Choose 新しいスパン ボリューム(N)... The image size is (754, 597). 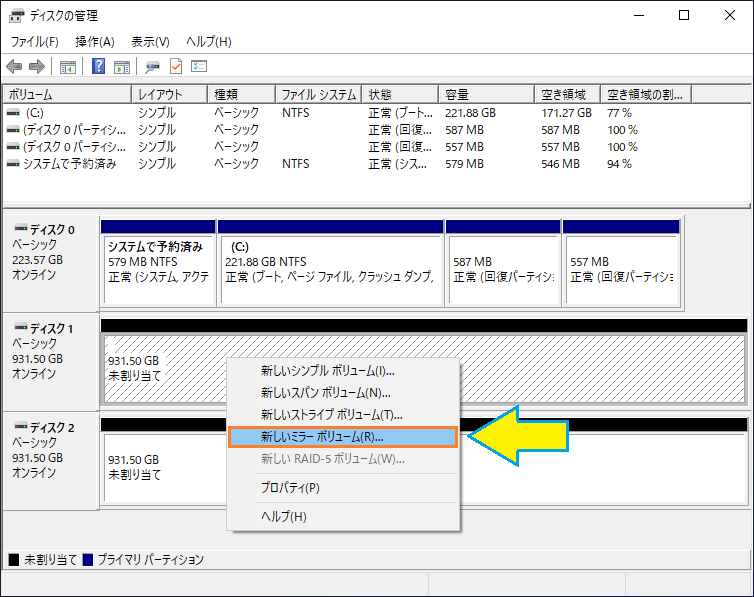[343, 393]
